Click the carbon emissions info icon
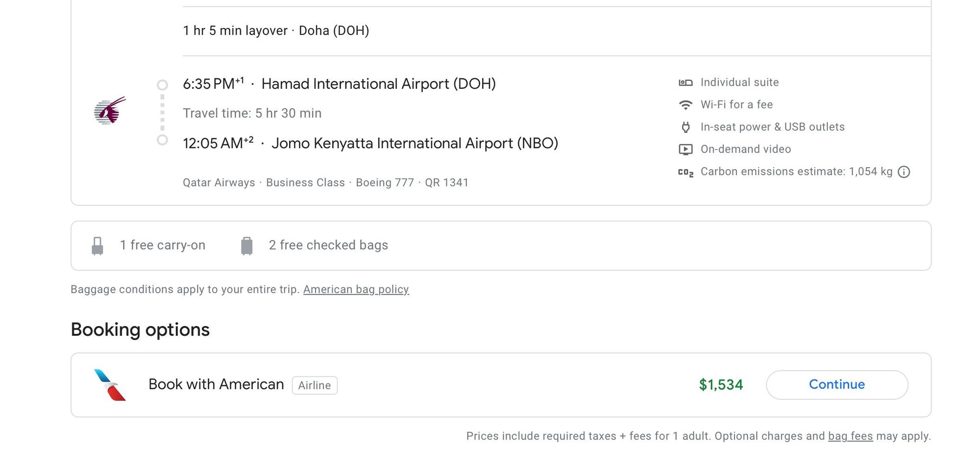This screenshot has height=451, width=980. [904, 172]
